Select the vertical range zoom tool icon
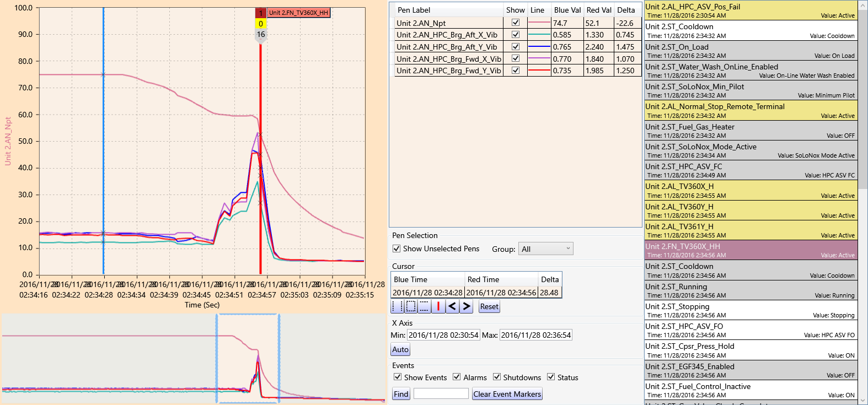Screen dimensions: 868x405 pyautogui.click(x=425, y=306)
